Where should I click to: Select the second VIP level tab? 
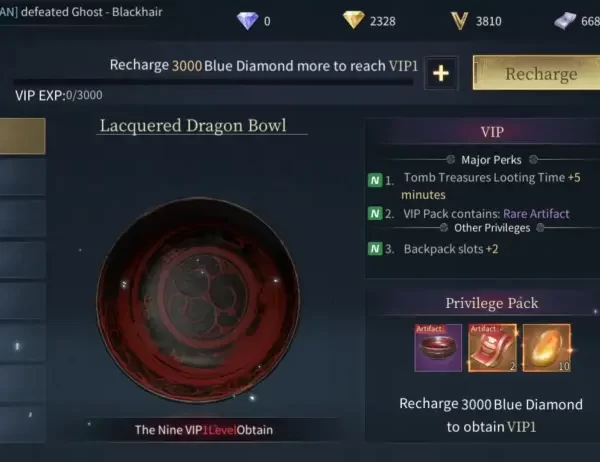pos(23,177)
